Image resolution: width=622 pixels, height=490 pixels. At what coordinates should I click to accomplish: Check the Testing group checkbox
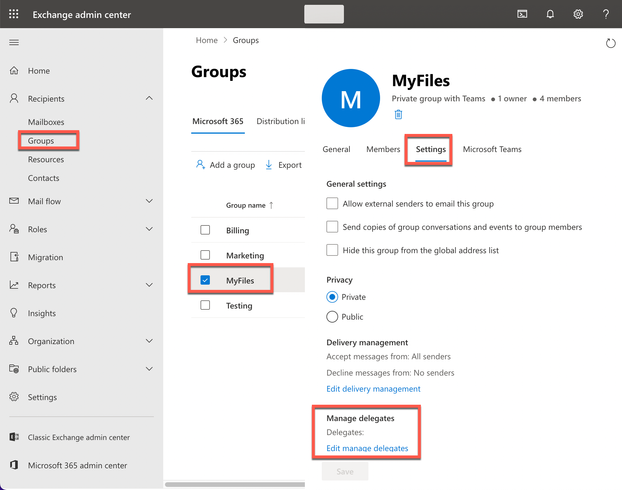point(205,305)
